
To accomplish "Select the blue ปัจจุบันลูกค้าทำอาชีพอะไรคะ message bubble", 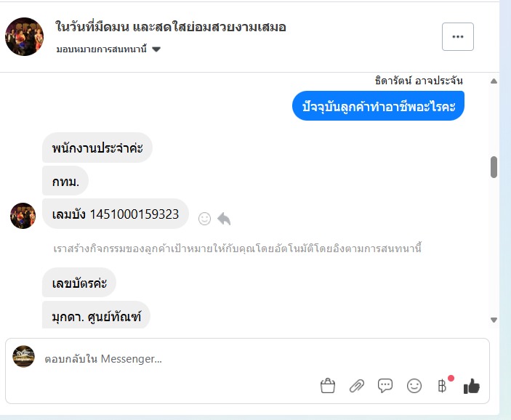I will (x=379, y=106).
